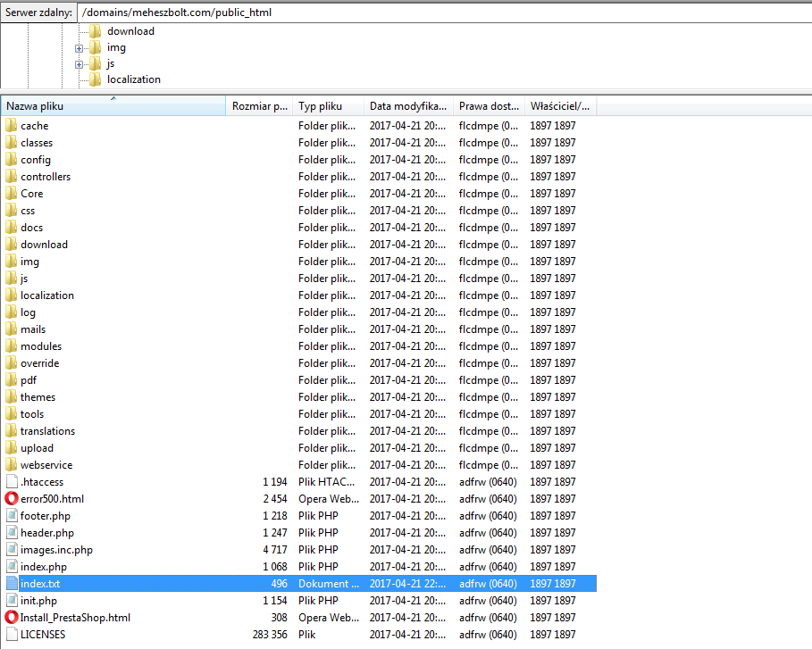The height and width of the screenshot is (649, 812).
Task: Select the classes folder icon
Action: point(12,142)
